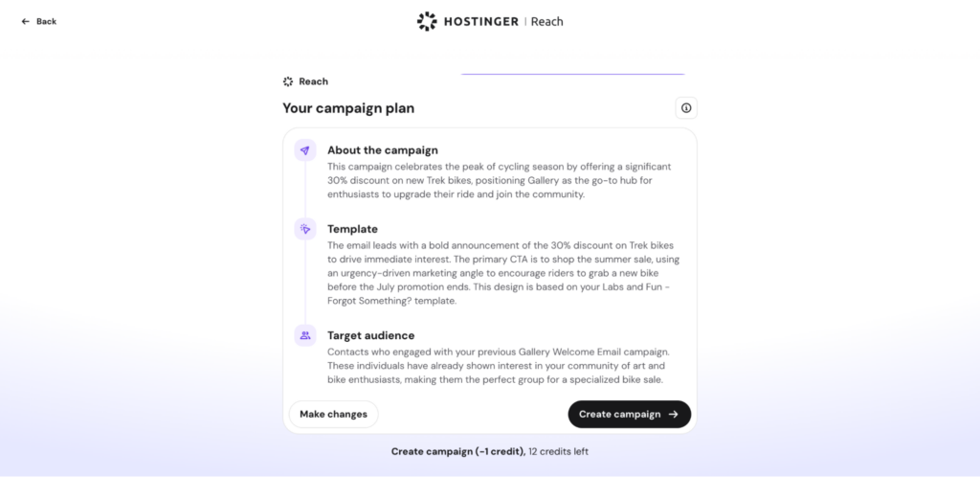The height and width of the screenshot is (477, 980).
Task: Click the arrow inside Create campaign button
Action: pyautogui.click(x=673, y=414)
